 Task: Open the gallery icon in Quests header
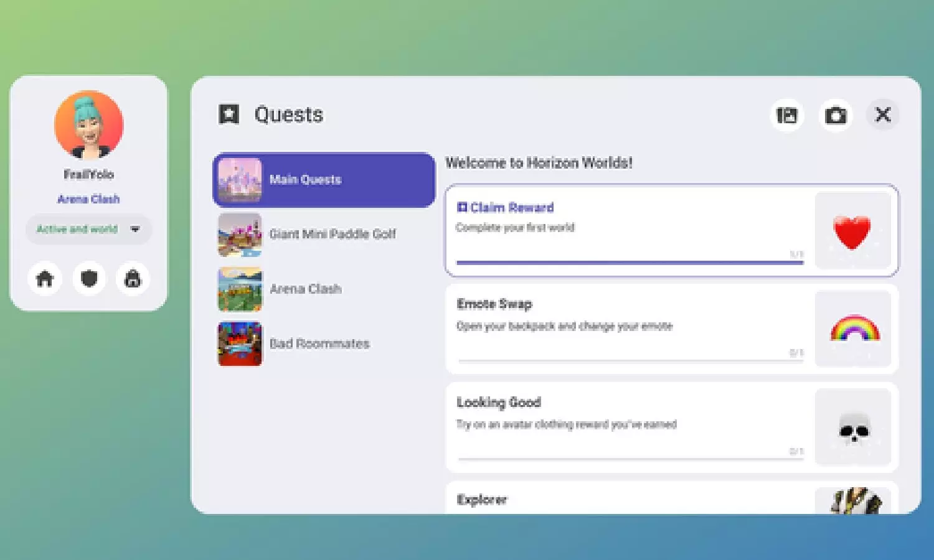787,115
